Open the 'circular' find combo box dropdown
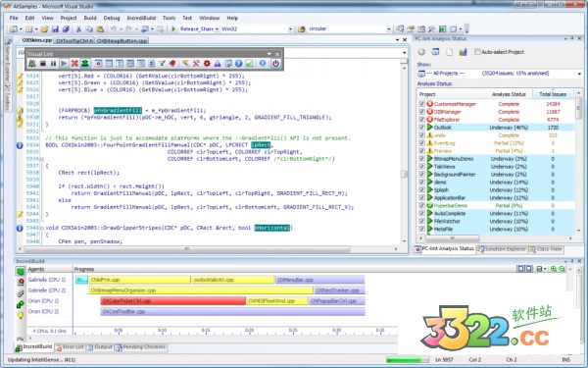This screenshot has width=588, height=368. (x=388, y=28)
